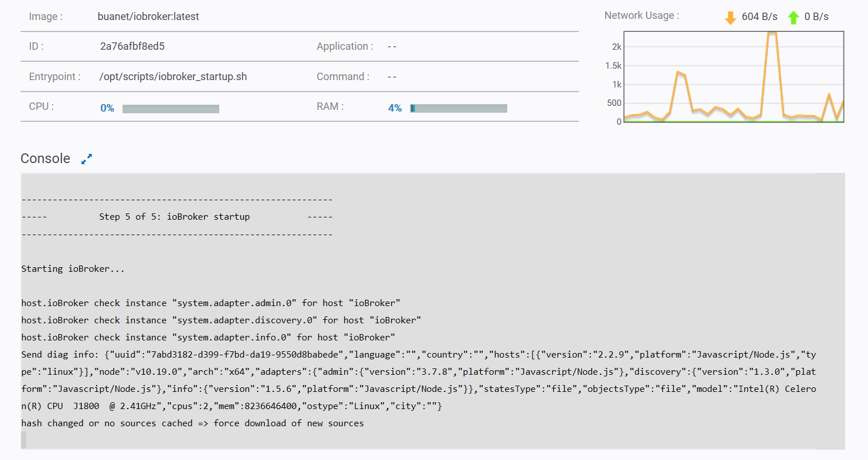The width and height of the screenshot is (868, 460).
Task: Click the RAM 4% value
Action: tap(395, 108)
